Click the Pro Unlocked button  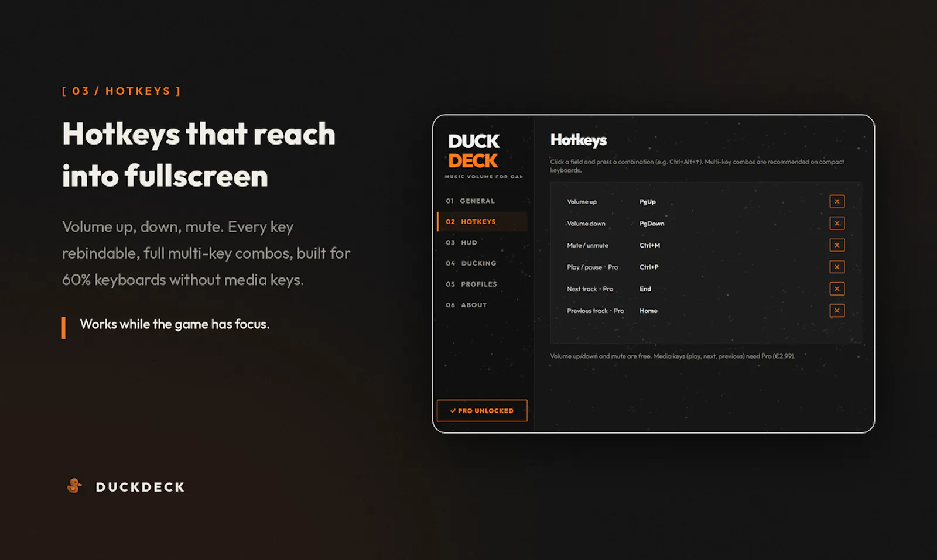(482, 411)
